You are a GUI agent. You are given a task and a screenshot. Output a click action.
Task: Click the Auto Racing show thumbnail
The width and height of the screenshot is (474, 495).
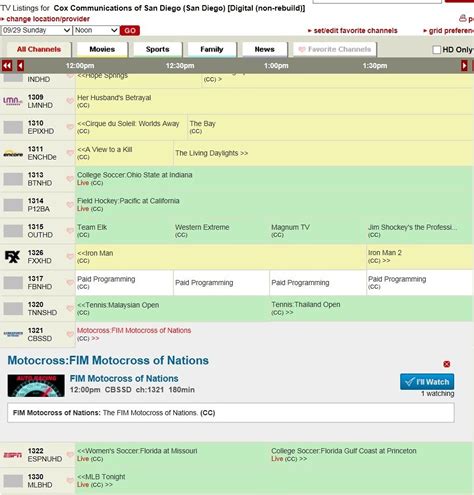[36, 385]
